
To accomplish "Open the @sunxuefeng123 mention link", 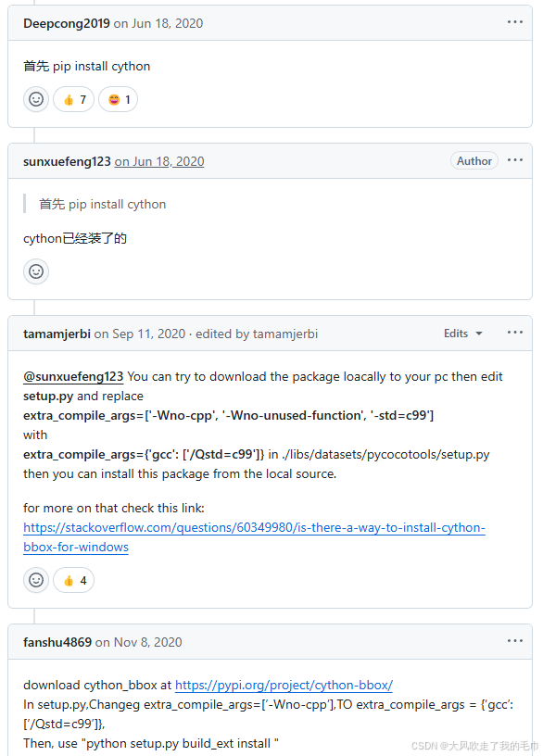I will click(x=73, y=376).
